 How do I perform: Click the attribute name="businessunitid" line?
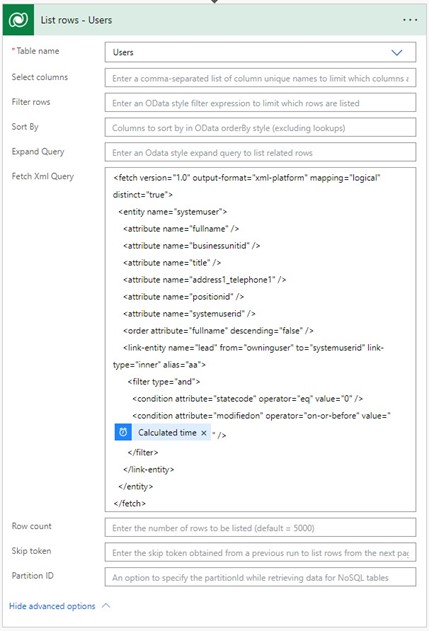click(192, 245)
